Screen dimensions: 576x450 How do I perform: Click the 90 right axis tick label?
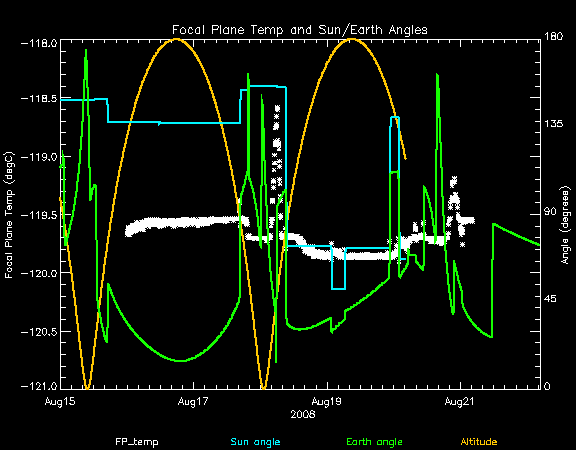(x=550, y=212)
